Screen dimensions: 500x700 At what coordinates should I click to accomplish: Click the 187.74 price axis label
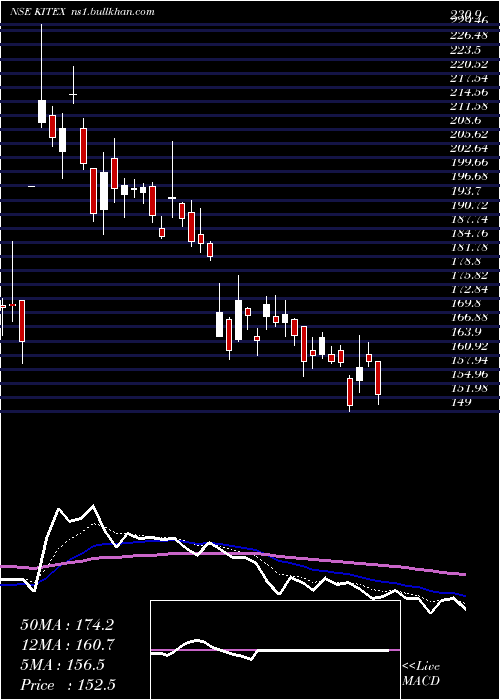(467, 219)
